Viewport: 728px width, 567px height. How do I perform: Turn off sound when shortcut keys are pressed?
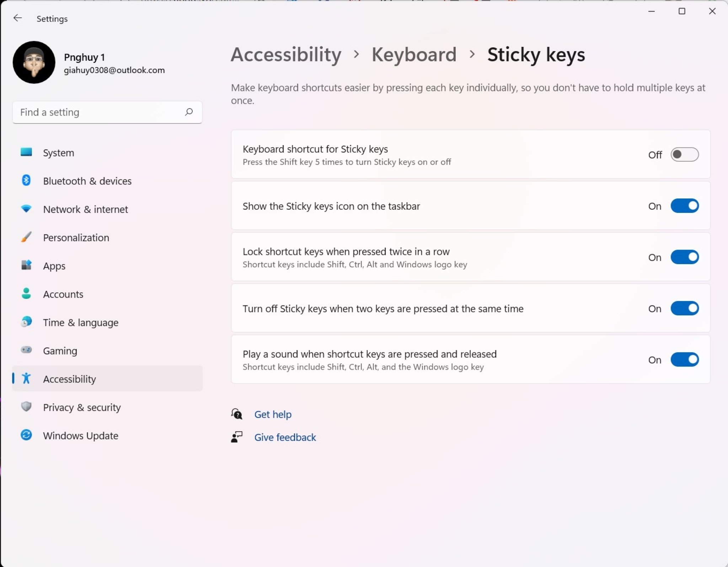685,359
